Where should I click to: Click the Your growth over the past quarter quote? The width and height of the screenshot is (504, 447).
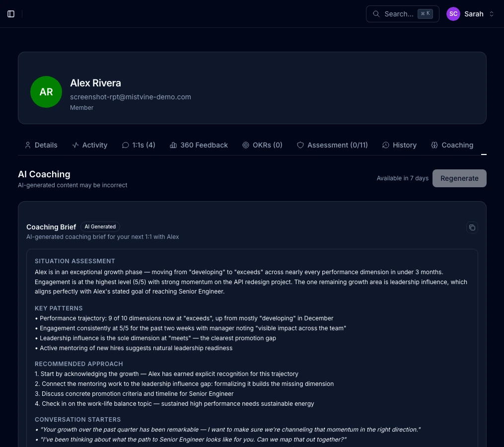point(227,430)
